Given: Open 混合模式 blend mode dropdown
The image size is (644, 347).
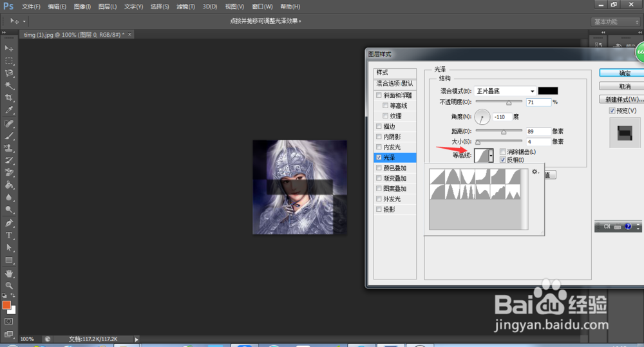Looking at the screenshot, I should point(505,91).
